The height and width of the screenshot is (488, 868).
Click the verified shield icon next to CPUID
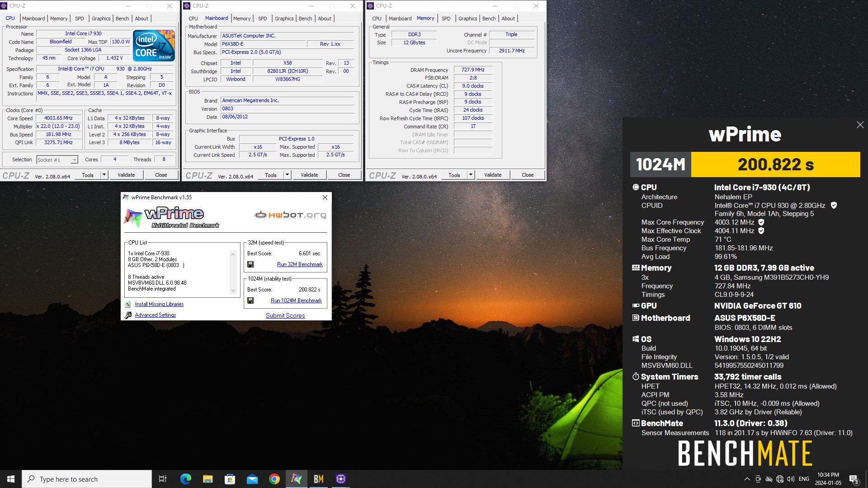pyautogui.click(x=834, y=205)
